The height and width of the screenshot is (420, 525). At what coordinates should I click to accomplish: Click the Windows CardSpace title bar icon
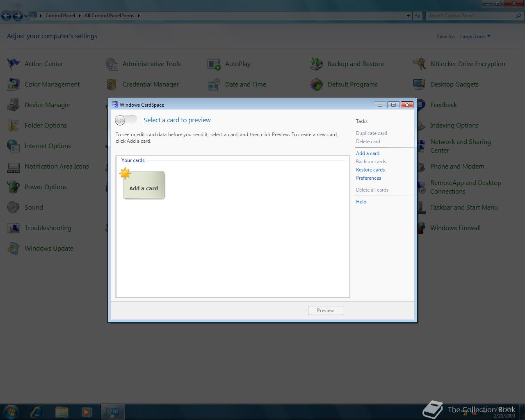(x=115, y=105)
